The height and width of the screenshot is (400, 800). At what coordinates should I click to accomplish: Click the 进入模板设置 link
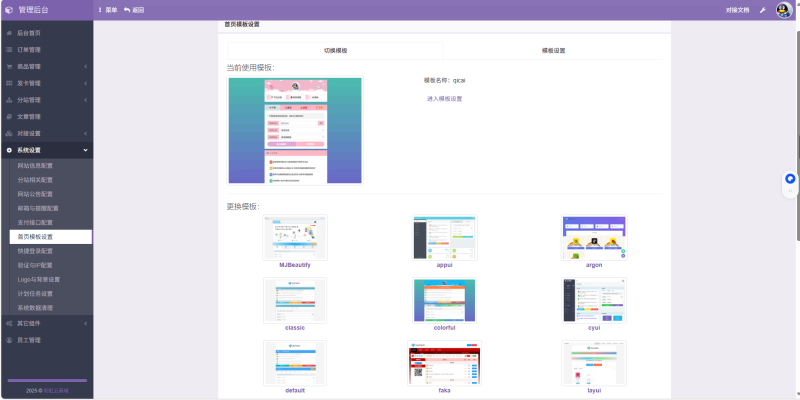point(444,99)
